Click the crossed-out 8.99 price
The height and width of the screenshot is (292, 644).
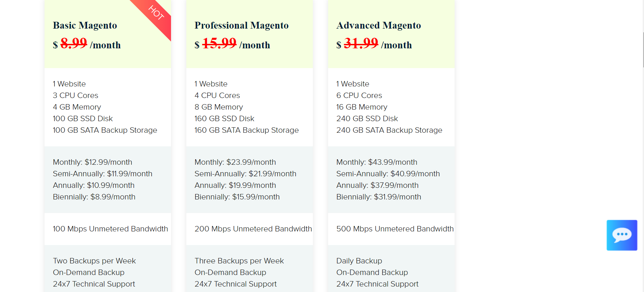[74, 43]
